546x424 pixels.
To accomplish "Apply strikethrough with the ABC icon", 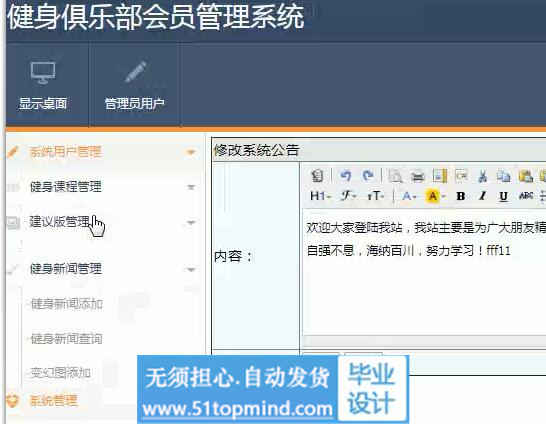I will point(525,196).
